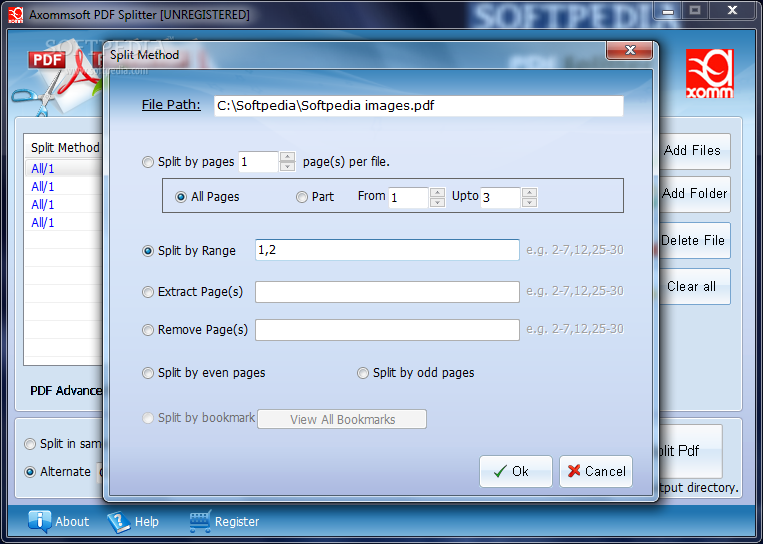Enable Split by odd pages
The image size is (763, 544).
363,373
